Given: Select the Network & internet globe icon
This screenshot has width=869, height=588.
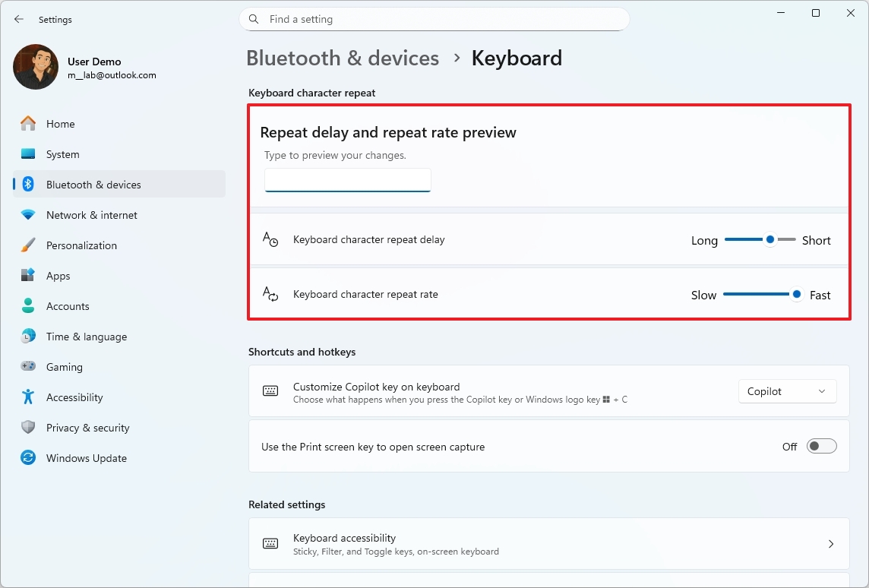Looking at the screenshot, I should click(27, 214).
